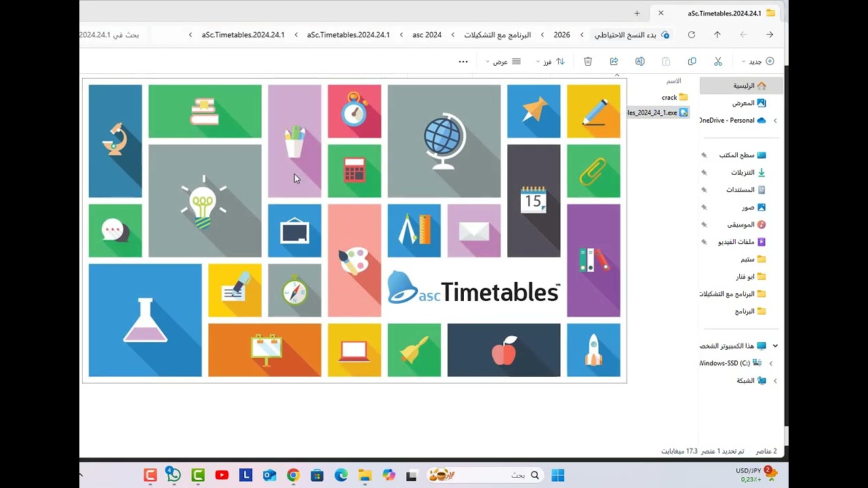Viewport: 868px width, 488px height.
Task: Click البرنامج مع التشكيلات breadcrumb segment
Action: [498, 35]
